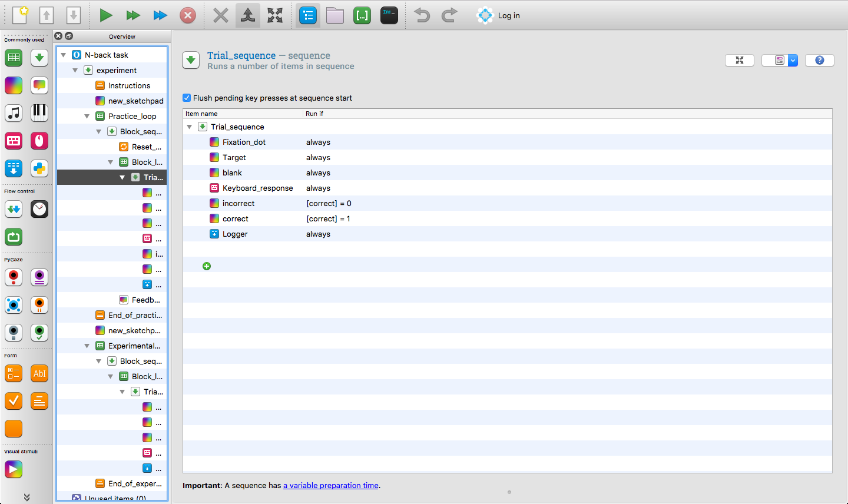
Task: Select the form text input Abl item
Action: click(39, 373)
